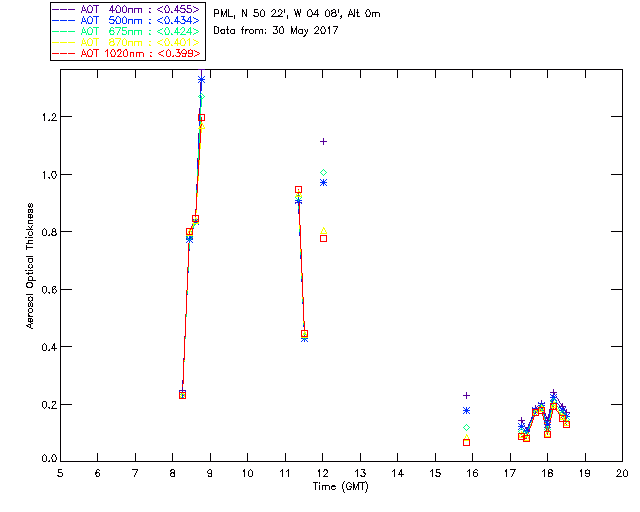Click the "Aerosol Optical Thickness" axis label
Screen dimensions: 640x512
[30, 266]
